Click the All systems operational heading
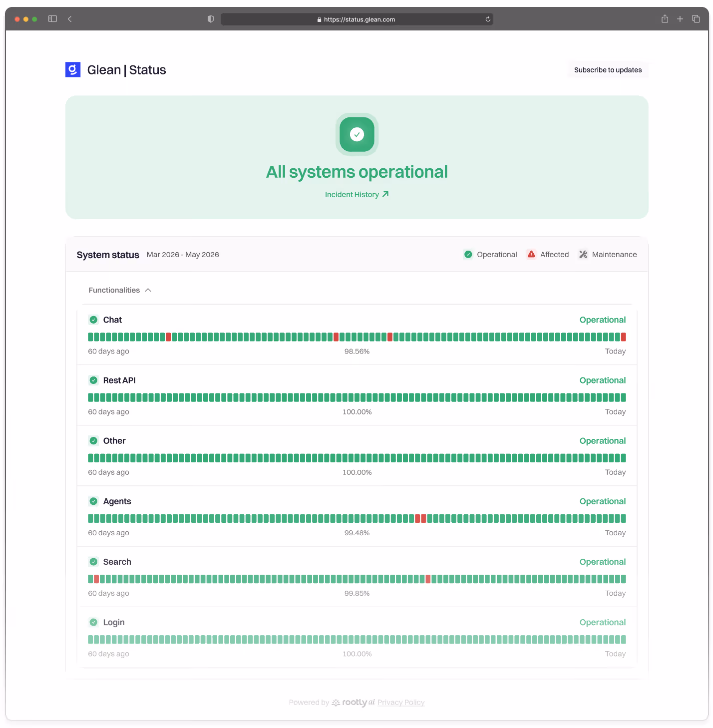The height and width of the screenshot is (728, 713). coord(357,172)
